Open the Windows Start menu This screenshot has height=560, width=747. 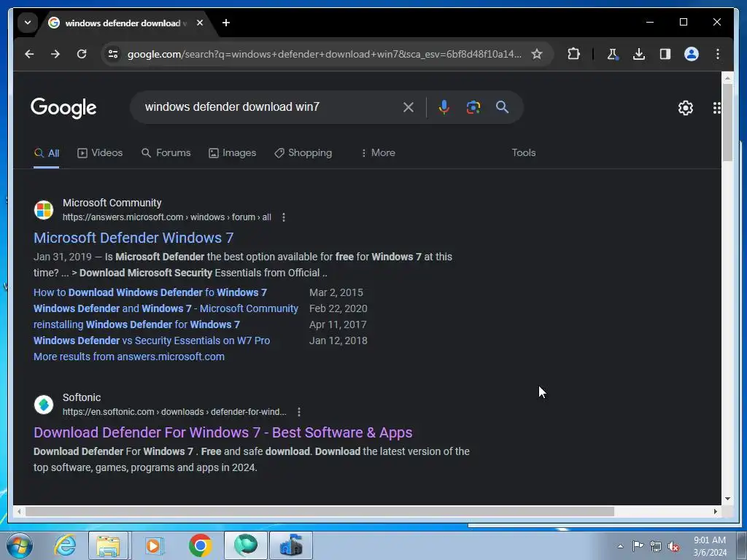[x=20, y=545]
